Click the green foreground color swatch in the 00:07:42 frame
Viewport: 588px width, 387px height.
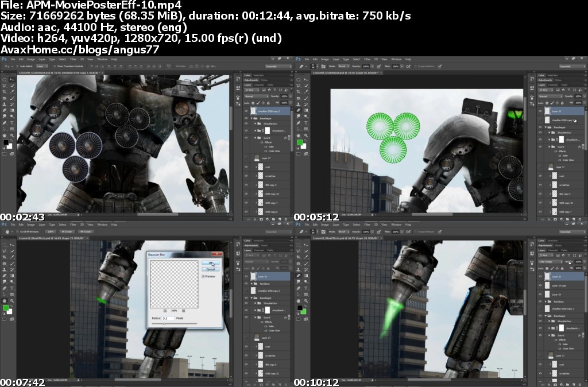[x=6, y=308]
